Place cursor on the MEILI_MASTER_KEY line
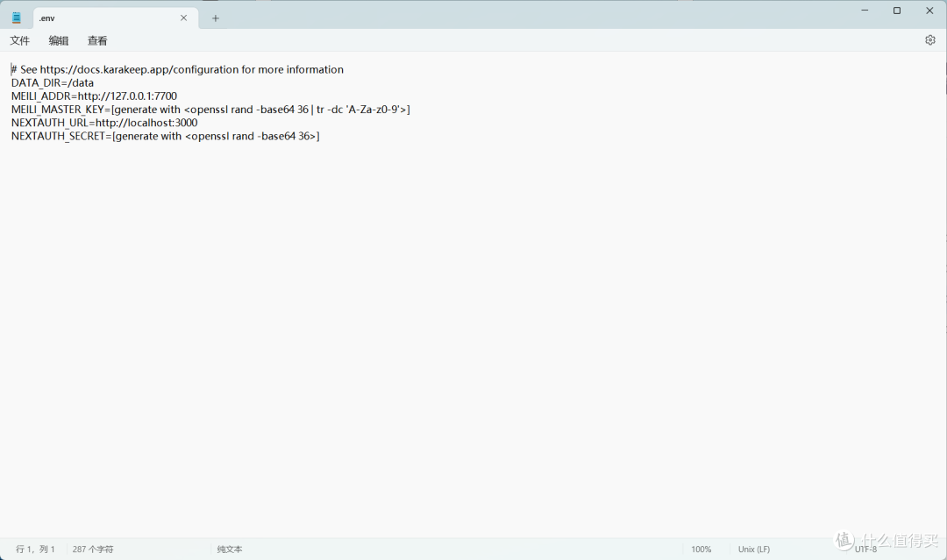The height and width of the screenshot is (560, 947). click(210, 110)
